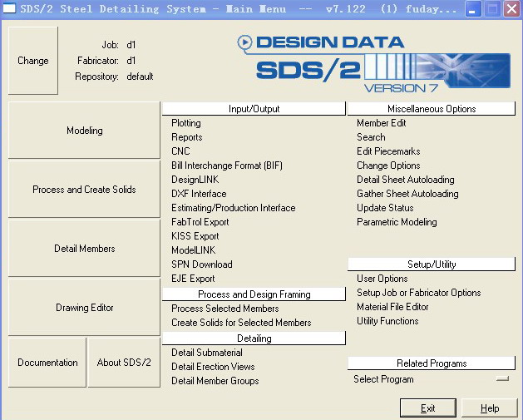Click About SDS/2 button
The width and height of the screenshot is (523, 420).
[x=124, y=363]
